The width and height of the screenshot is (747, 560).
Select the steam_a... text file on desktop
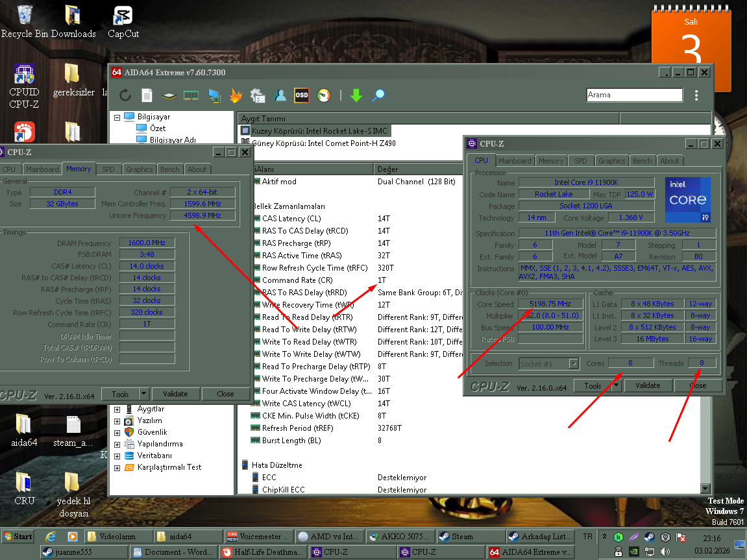point(73,432)
